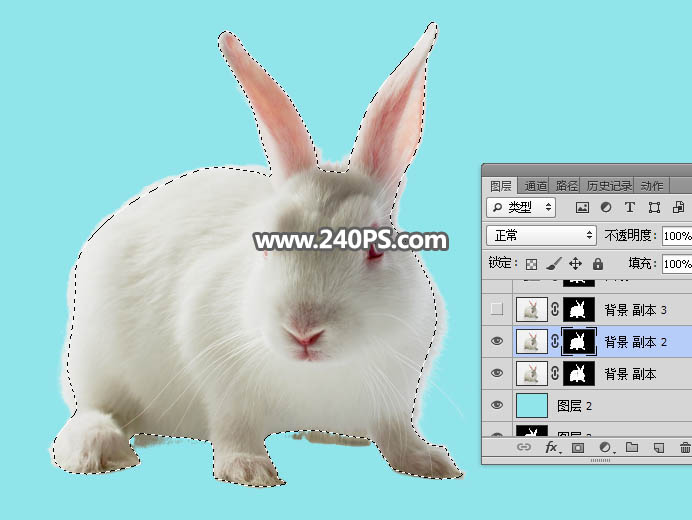Filter layers by pixel image icon
Screen dimensions: 692x520
tap(582, 207)
